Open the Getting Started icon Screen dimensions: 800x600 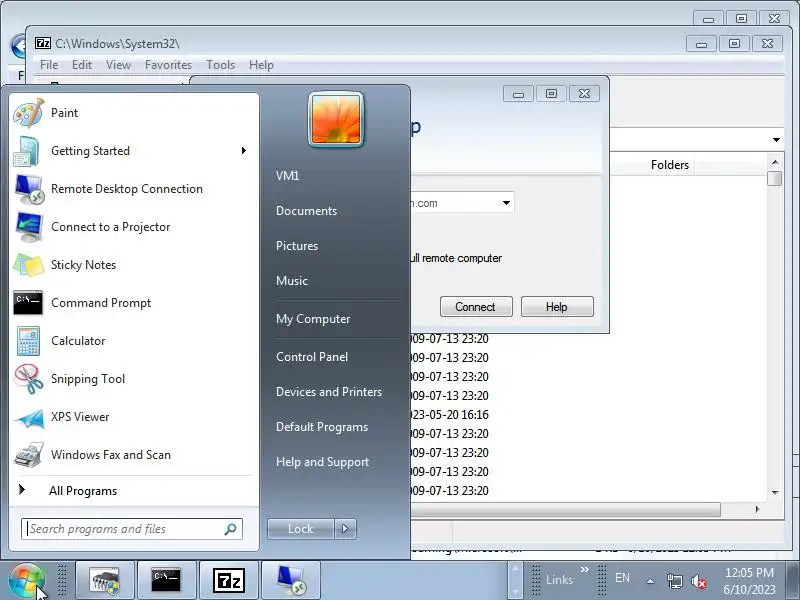point(28,151)
